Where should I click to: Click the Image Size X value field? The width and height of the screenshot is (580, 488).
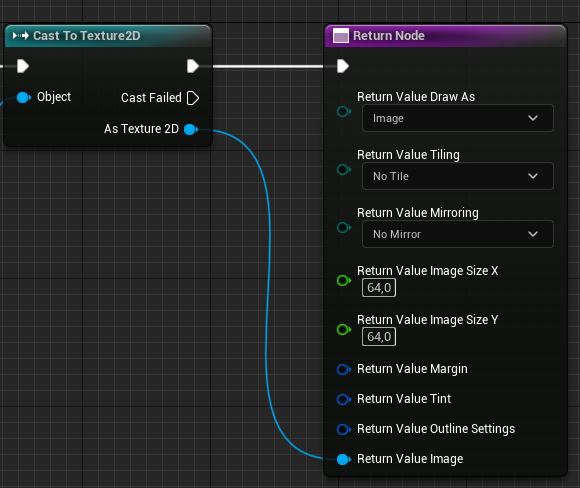tap(379, 288)
